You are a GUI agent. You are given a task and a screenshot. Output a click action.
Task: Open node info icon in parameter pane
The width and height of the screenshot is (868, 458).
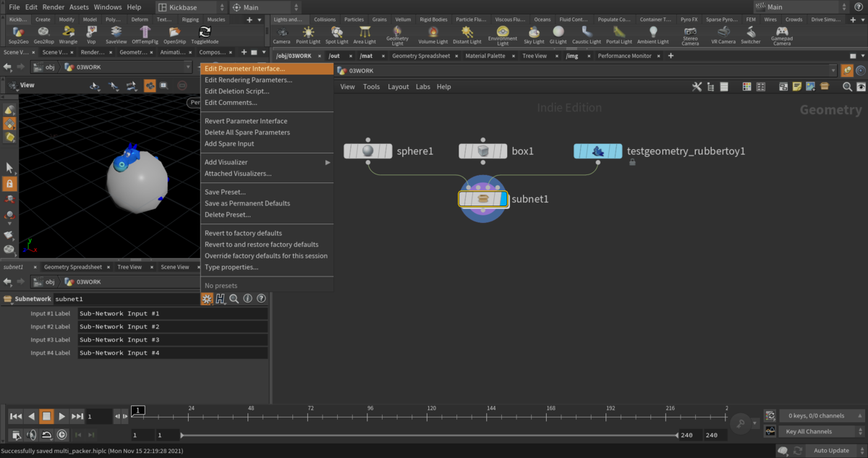(x=247, y=299)
